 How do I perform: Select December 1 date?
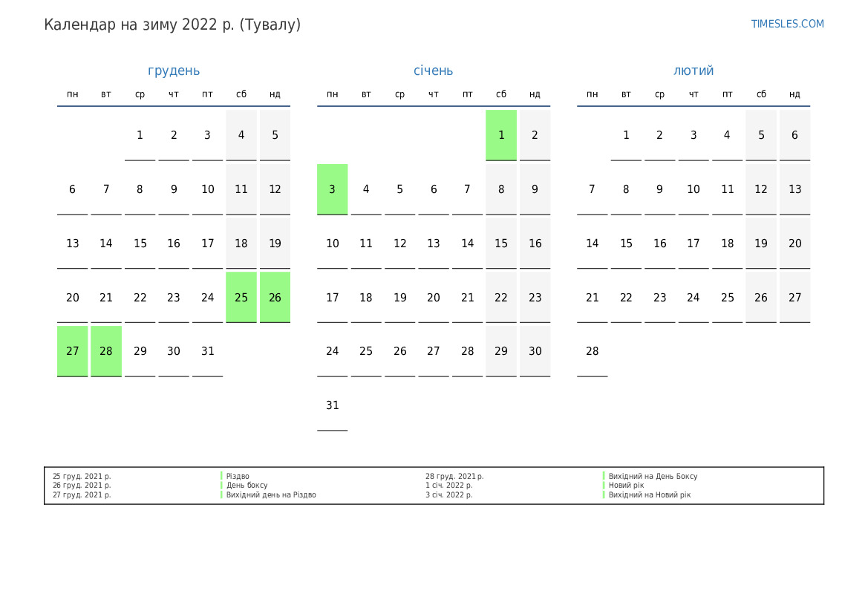click(x=140, y=135)
